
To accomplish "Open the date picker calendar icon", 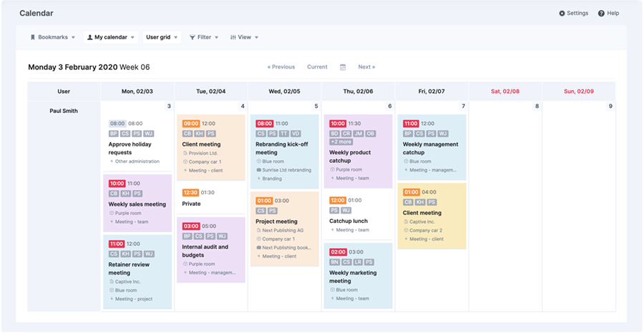I will [x=343, y=67].
